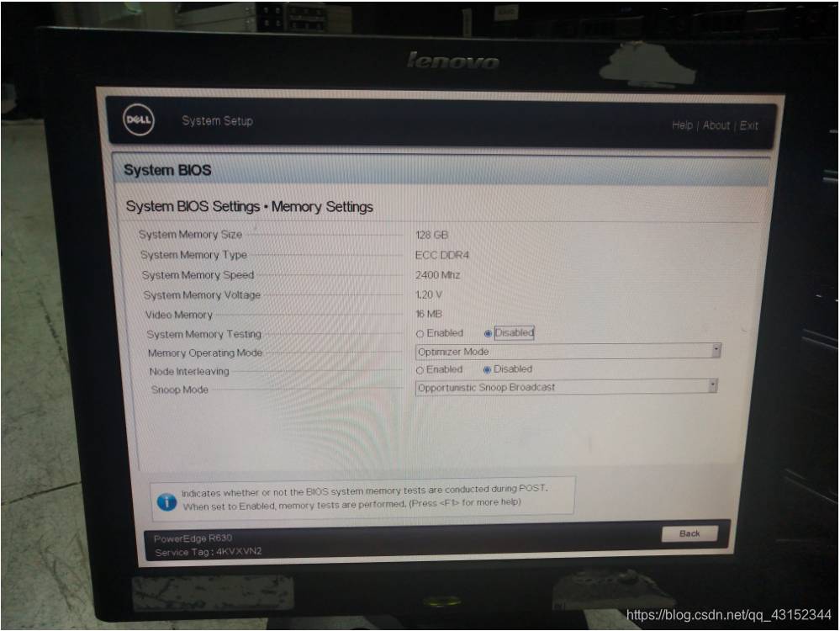This screenshot has width=840, height=631.
Task: Click the Service Tag text in footer
Action: 209,552
